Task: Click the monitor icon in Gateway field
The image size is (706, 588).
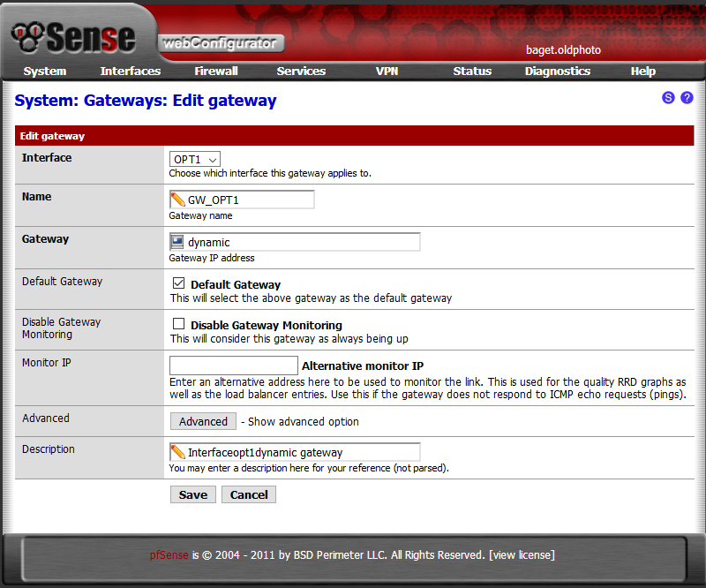Action: coord(177,242)
